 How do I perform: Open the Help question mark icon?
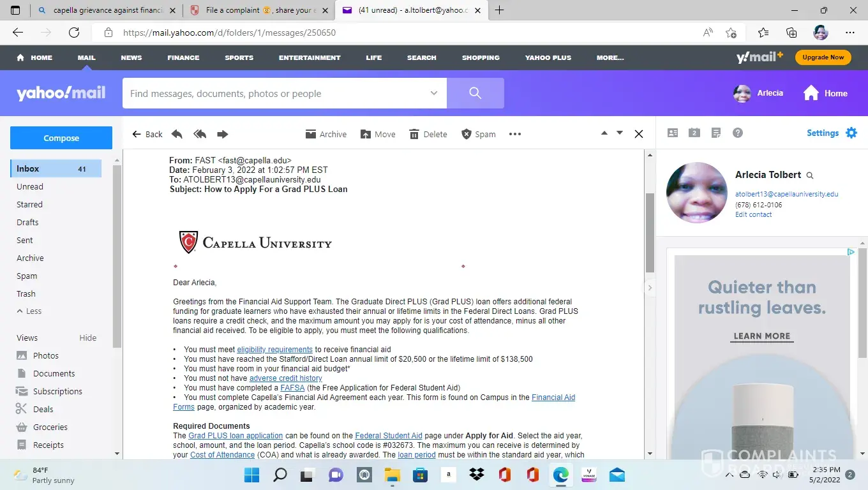[738, 133]
